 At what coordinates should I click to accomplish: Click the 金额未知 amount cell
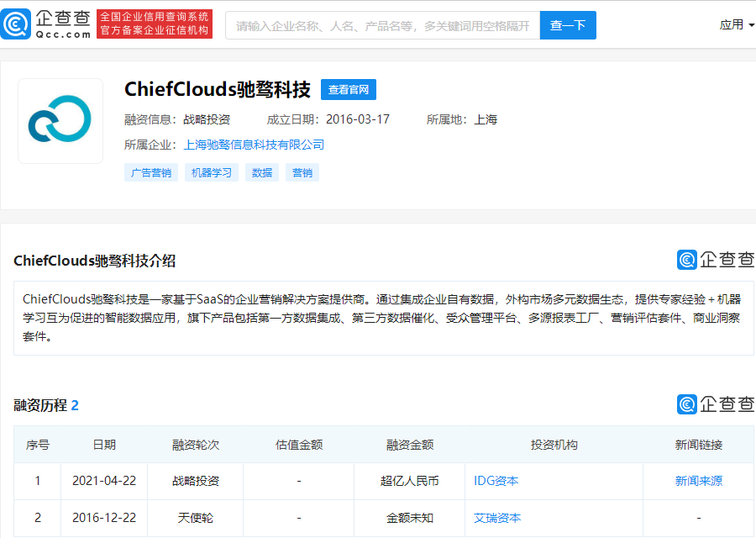click(410, 518)
